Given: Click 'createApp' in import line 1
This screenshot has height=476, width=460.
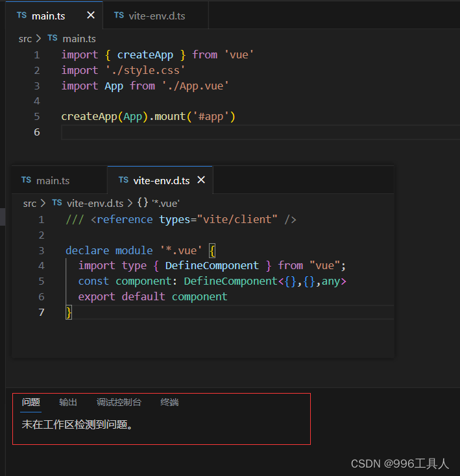Looking at the screenshot, I should point(145,55).
